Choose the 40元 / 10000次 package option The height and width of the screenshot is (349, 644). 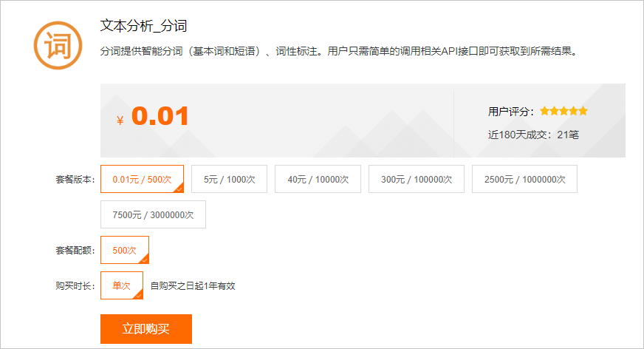[318, 179]
